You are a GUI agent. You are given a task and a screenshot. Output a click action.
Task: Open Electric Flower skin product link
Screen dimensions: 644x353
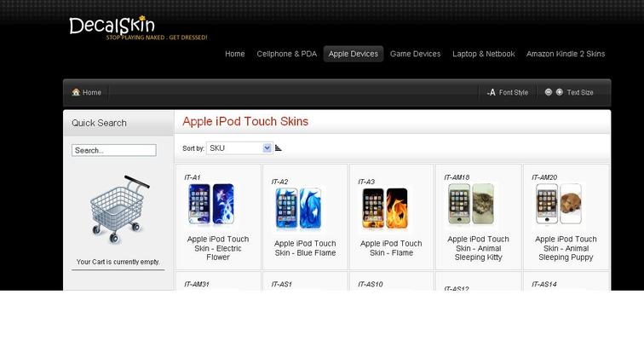click(218, 248)
